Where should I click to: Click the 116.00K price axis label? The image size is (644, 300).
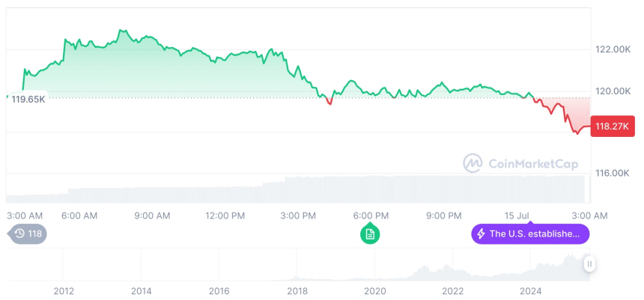coord(613,173)
